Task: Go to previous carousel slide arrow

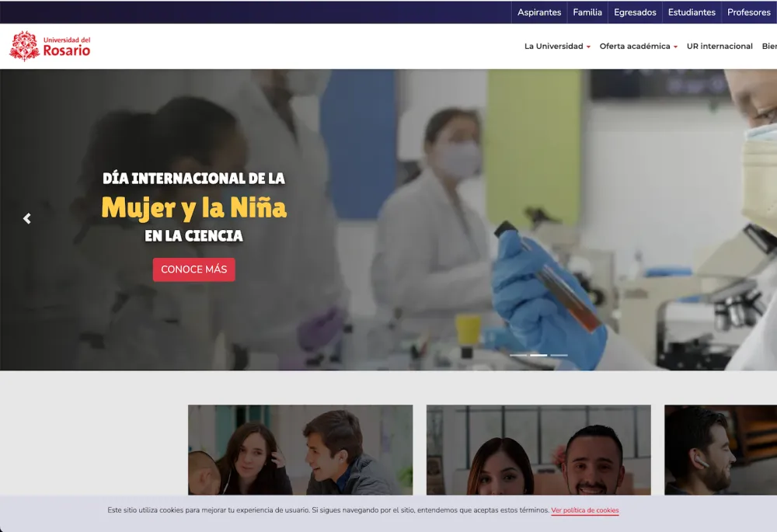Action: (27, 219)
